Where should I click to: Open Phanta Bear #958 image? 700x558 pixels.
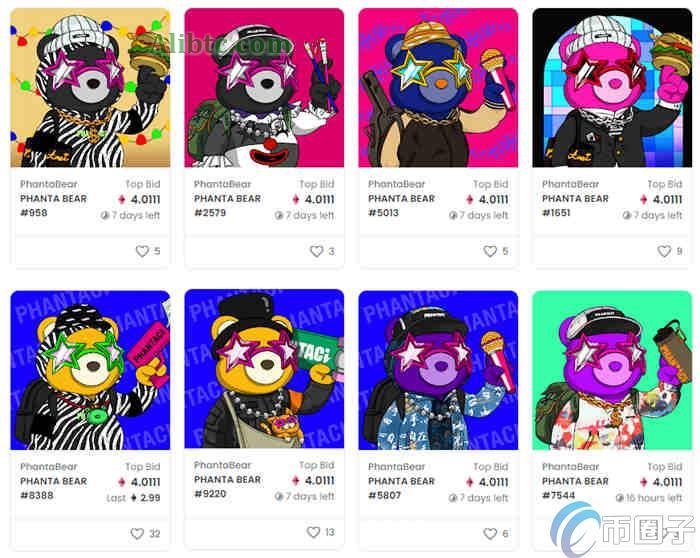pos(90,87)
